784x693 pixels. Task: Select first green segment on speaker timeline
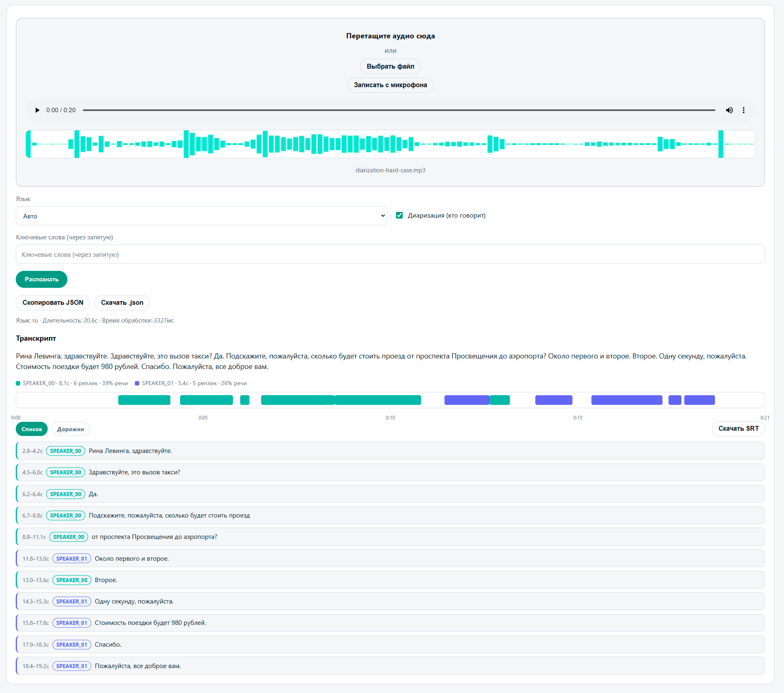coord(144,400)
